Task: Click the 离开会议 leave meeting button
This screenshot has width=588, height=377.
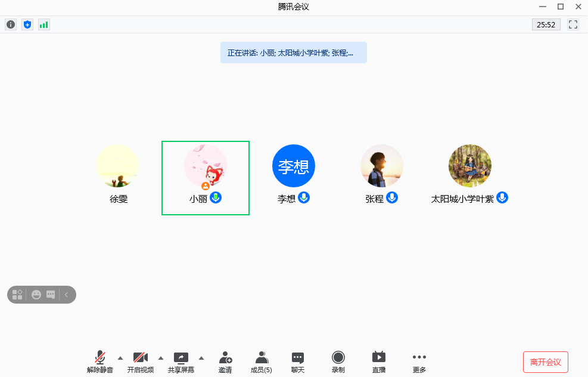Action: pos(546,362)
